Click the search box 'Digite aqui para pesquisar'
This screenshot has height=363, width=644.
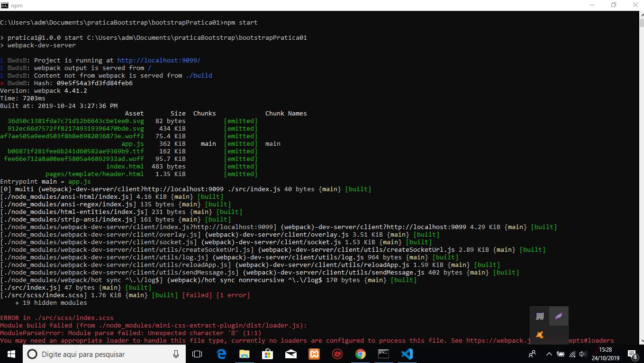pyautogui.click(x=104, y=354)
